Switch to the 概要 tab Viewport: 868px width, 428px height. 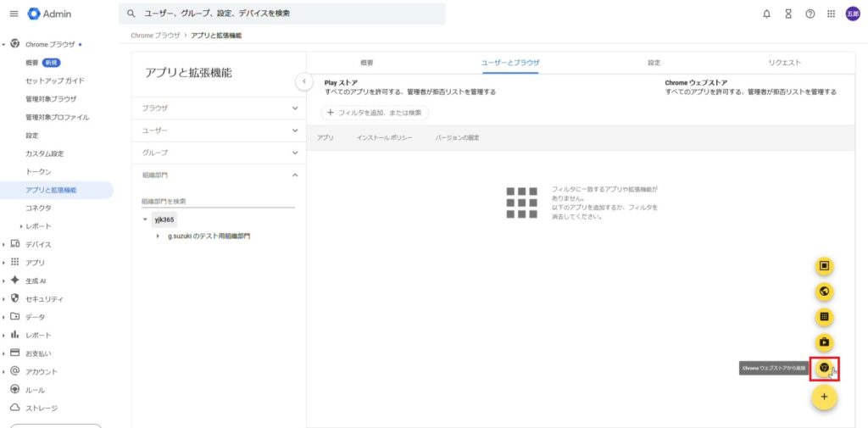366,63
